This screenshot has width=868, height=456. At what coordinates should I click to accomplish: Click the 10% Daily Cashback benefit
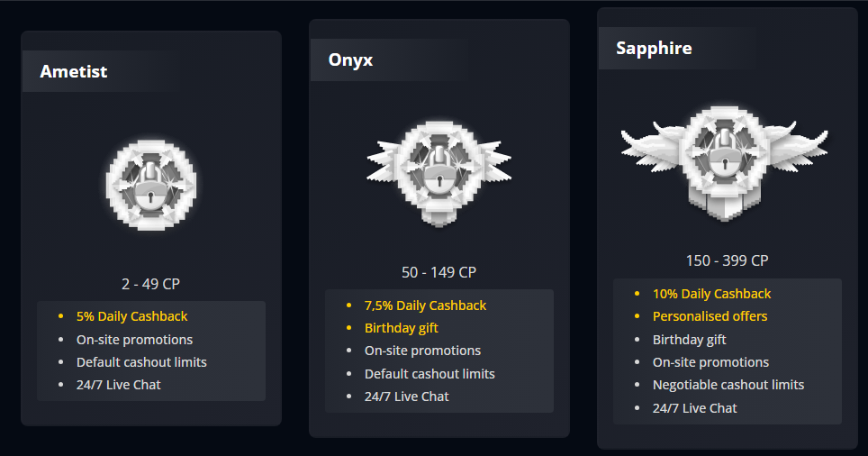click(x=711, y=294)
